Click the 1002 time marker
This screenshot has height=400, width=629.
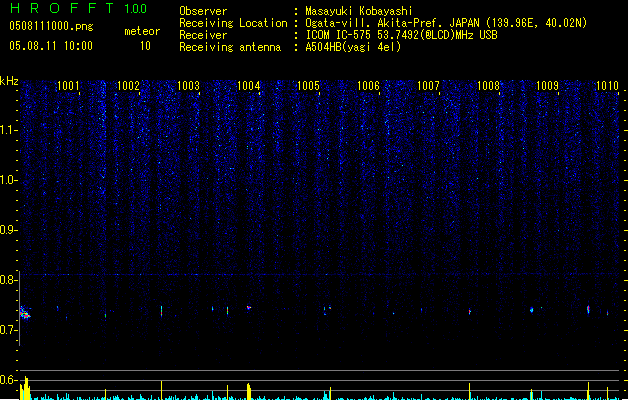128,86
